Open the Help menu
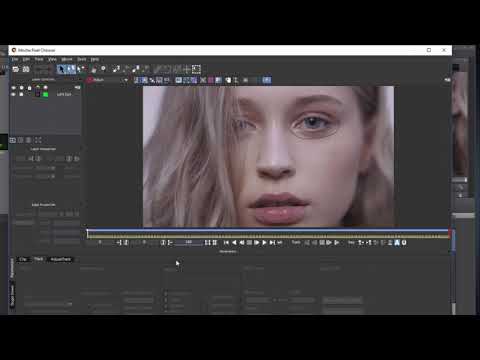This screenshot has width=480, height=360. 95,59
